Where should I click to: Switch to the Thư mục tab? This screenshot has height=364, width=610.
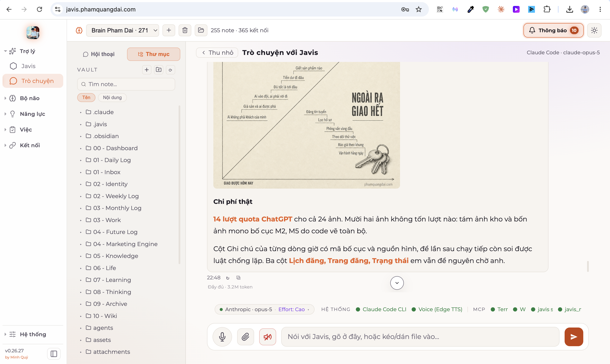point(154,54)
